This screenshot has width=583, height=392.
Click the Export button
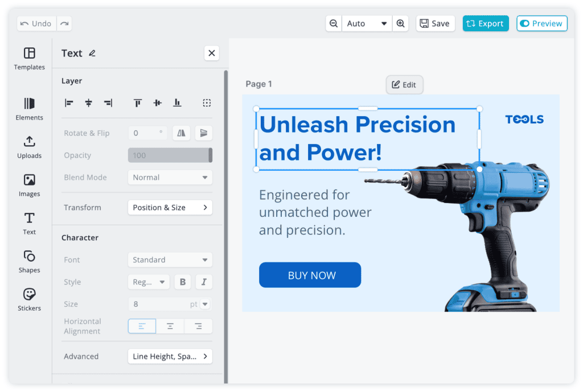485,23
